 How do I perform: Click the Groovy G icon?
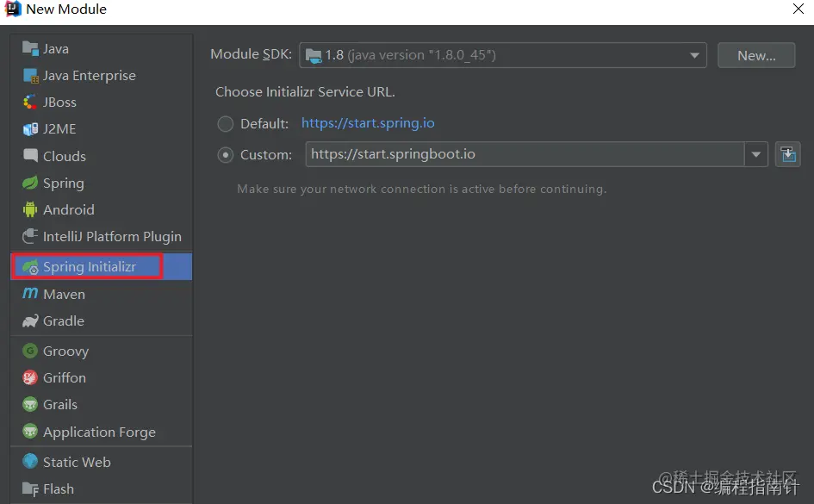point(30,351)
